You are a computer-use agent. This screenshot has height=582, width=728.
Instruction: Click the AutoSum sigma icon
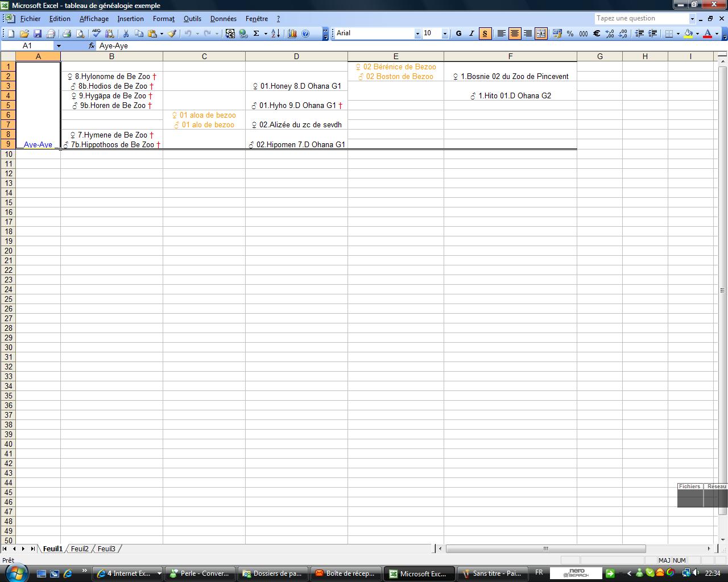click(x=256, y=34)
